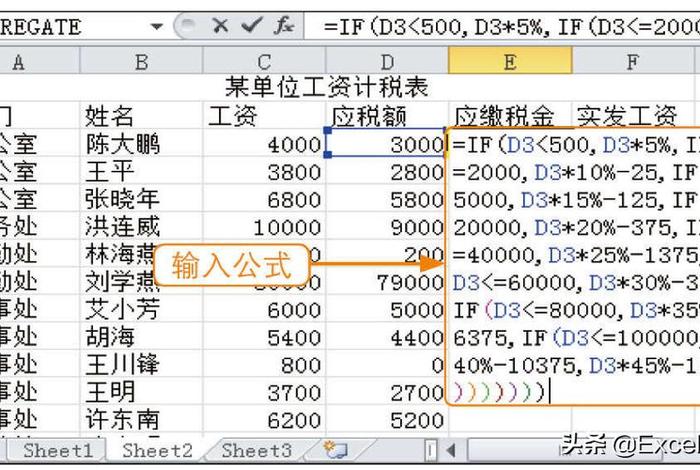The width and height of the screenshot is (700, 470).
Task: Select the 姓名 header cell
Action: pos(141,116)
